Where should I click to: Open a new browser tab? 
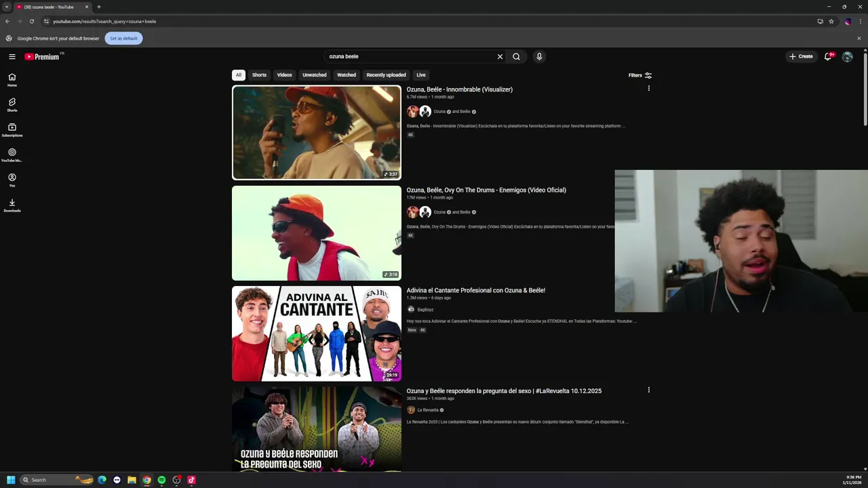pos(99,7)
